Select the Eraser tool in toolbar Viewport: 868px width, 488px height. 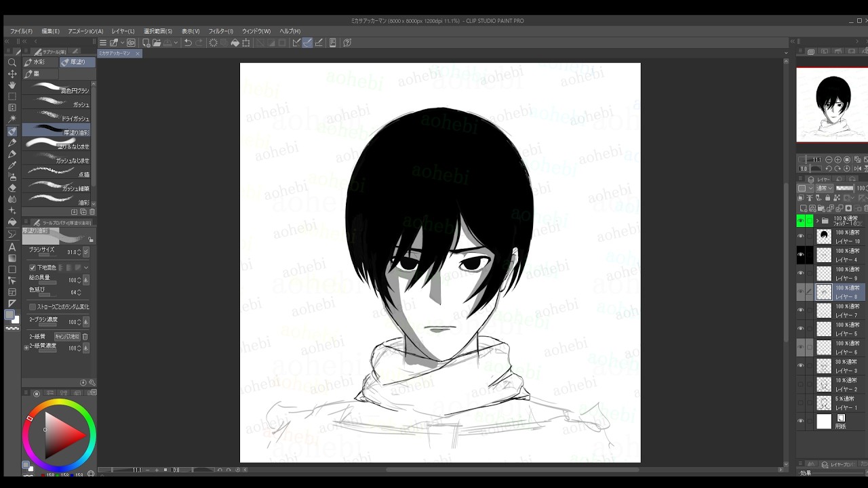point(12,188)
